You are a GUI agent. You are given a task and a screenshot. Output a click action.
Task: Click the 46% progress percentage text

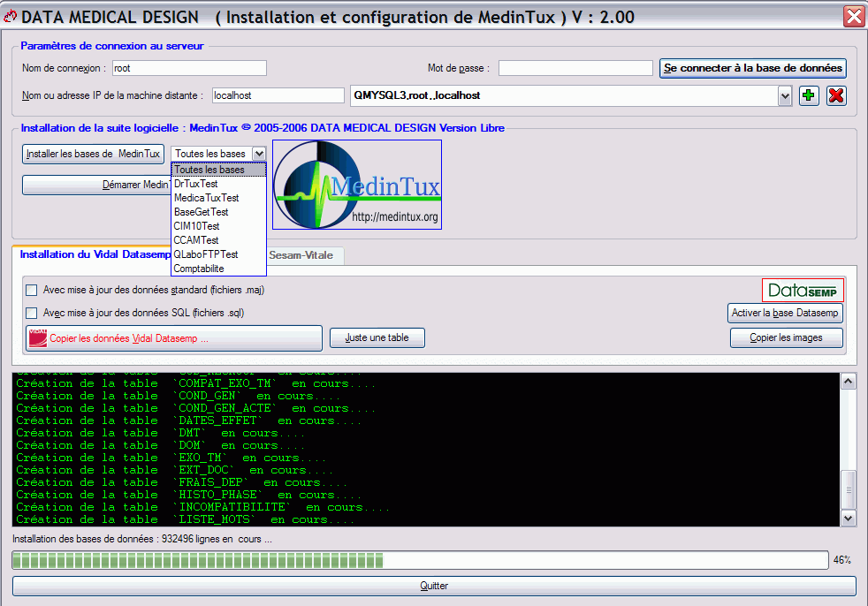(x=842, y=560)
